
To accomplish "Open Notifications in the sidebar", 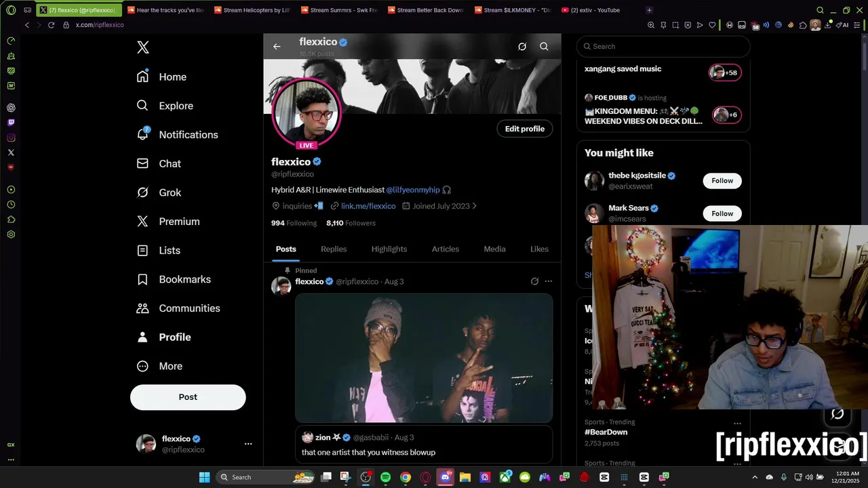I will 177,134.
